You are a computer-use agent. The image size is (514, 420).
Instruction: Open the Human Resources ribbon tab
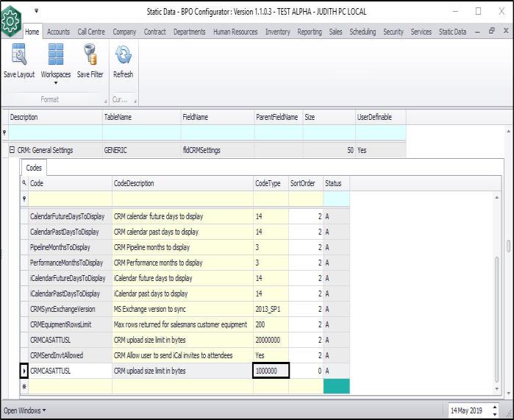[x=237, y=32]
